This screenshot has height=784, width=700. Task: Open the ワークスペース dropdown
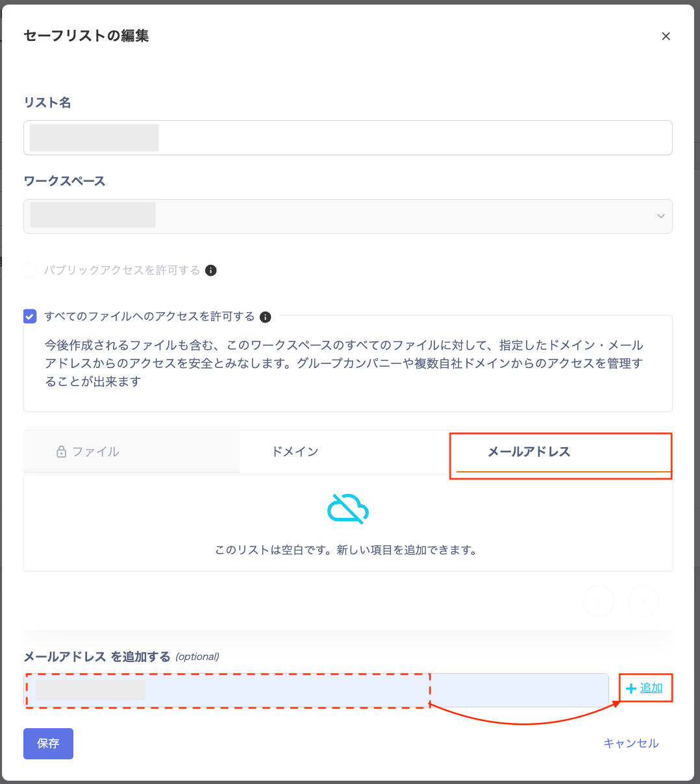347,216
